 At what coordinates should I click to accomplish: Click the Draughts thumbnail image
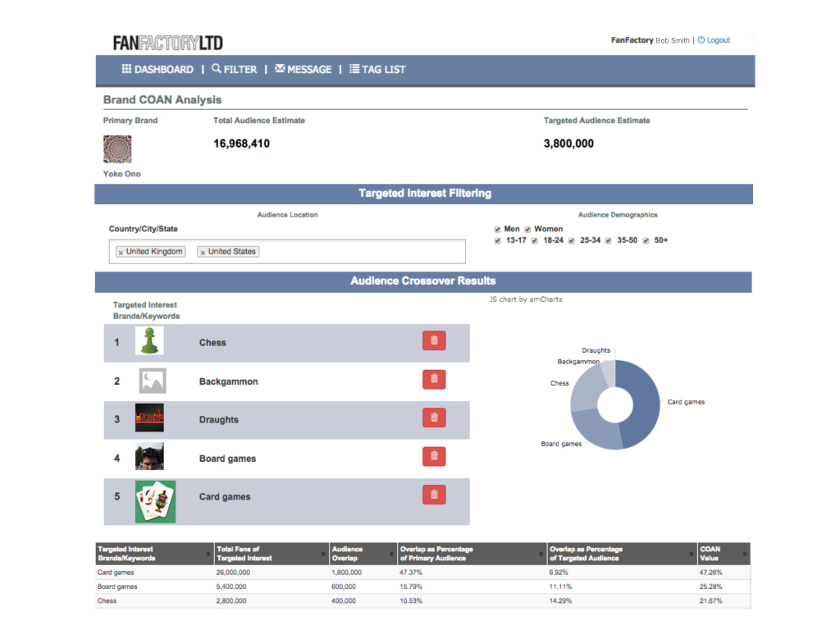coord(149,418)
